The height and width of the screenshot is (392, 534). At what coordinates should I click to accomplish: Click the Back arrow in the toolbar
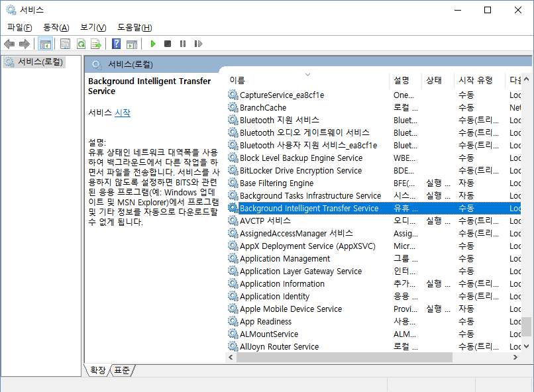coord(9,44)
